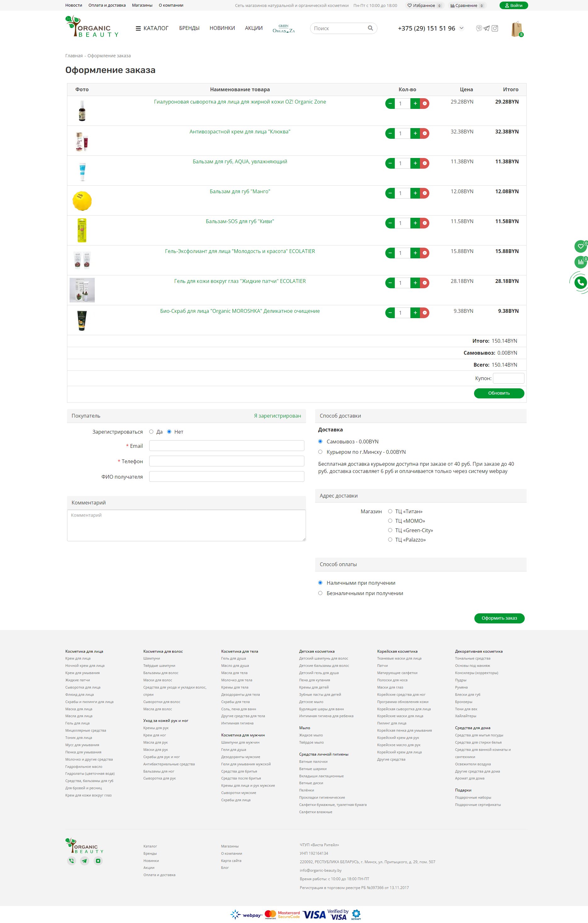The image size is (588, 923).
Task: Click the Viber icon in header
Action: (x=478, y=28)
